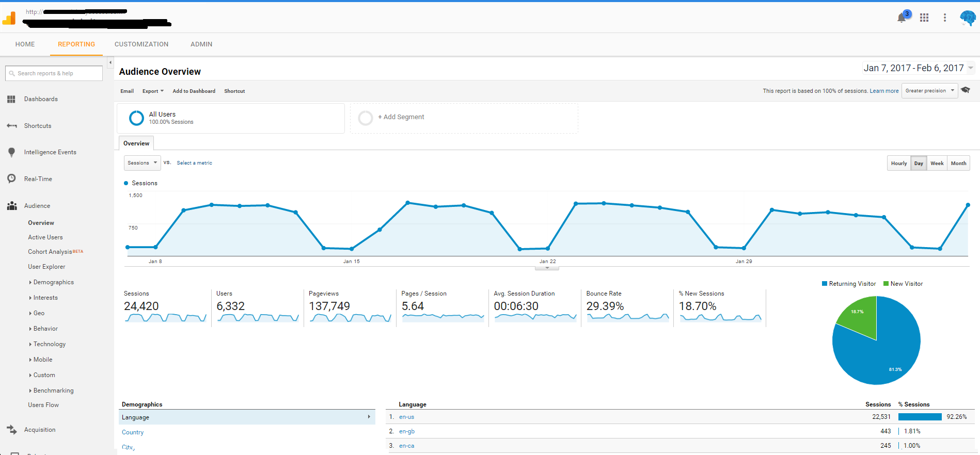Open Users Flow report
Viewport: 980px width, 455px height.
43,405
